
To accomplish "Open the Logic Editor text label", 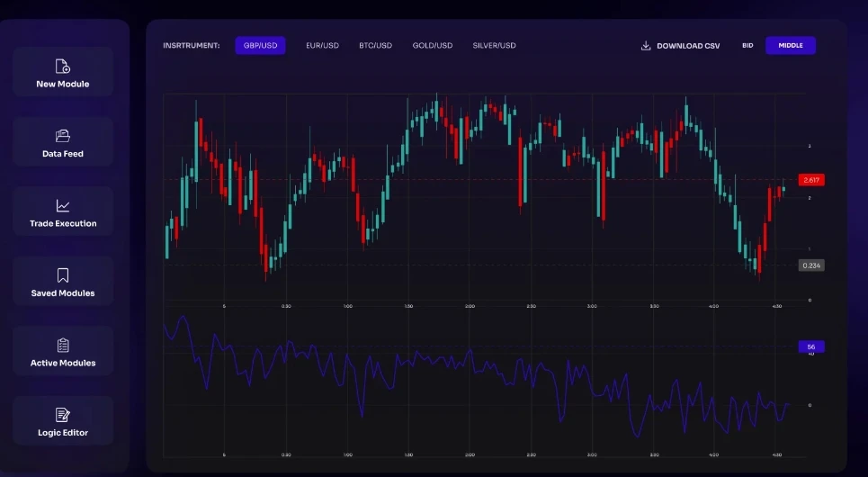I will (63, 433).
